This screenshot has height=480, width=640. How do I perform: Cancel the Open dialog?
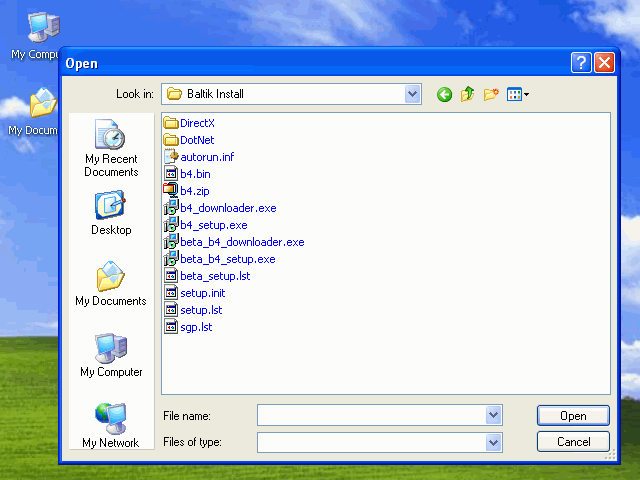pos(573,442)
